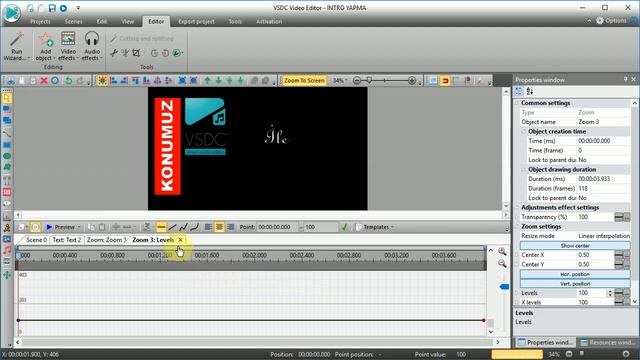Switch to the Scene 0 timeline tab
This screenshot has height=360, width=640.
click(x=36, y=240)
